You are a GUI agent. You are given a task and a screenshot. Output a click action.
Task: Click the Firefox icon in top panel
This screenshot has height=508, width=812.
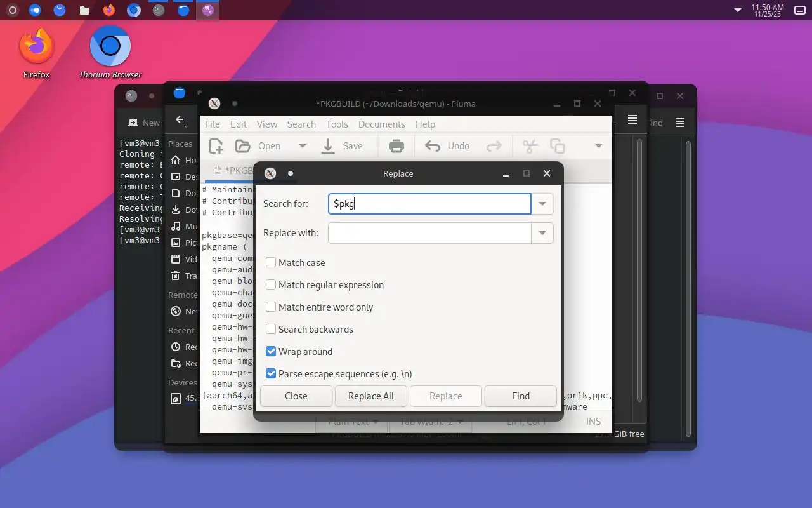pyautogui.click(x=109, y=10)
